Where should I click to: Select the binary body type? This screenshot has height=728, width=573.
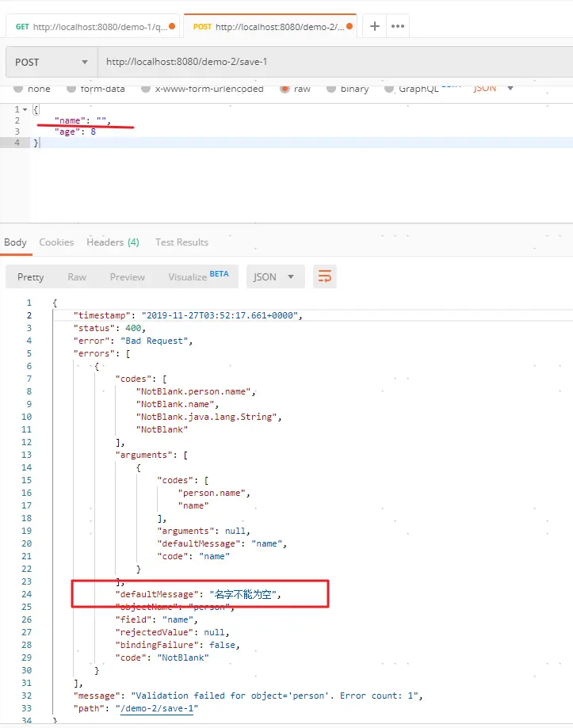[348, 89]
